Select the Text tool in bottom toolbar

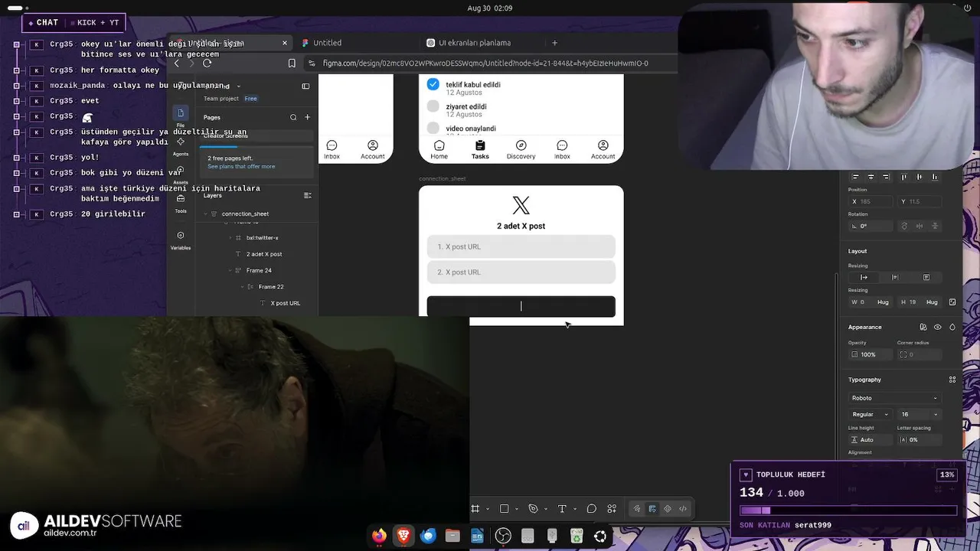(x=562, y=509)
